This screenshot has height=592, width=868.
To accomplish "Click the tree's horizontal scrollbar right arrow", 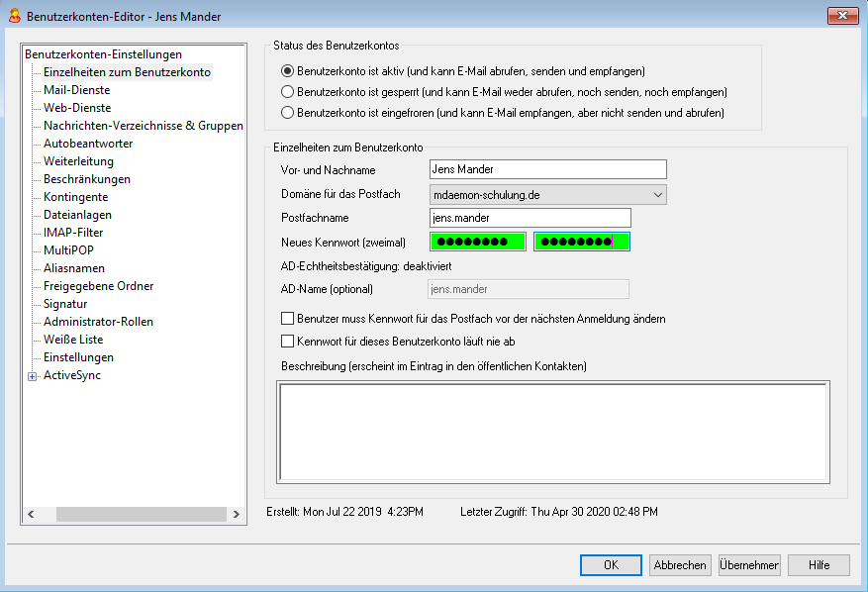I will (236, 515).
